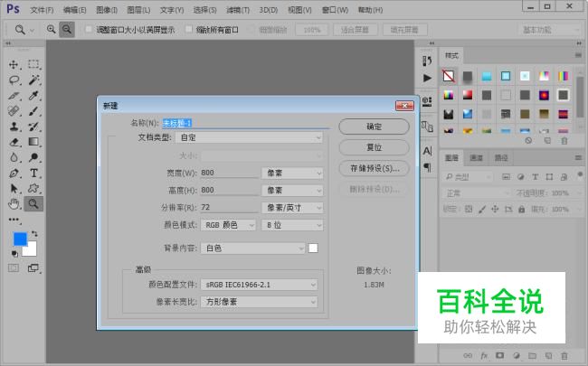This screenshot has width=588, height=366.
Task: Reset default foreground and background colors
Action: (14, 254)
